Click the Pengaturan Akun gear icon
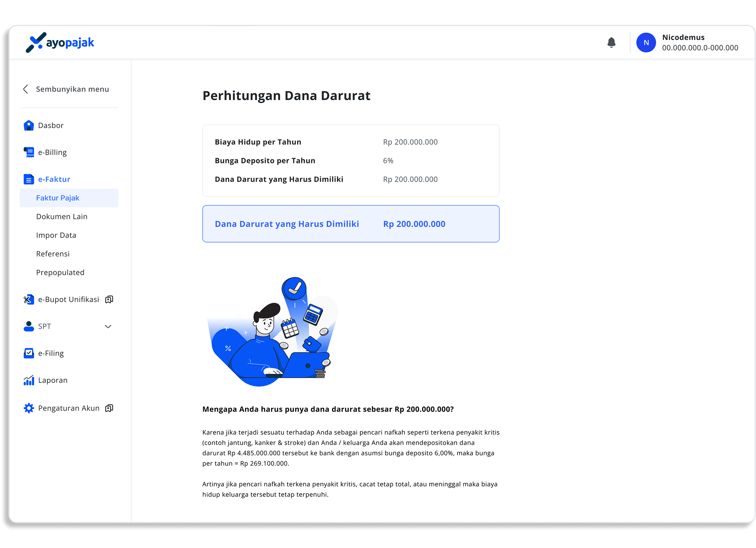 click(29, 408)
